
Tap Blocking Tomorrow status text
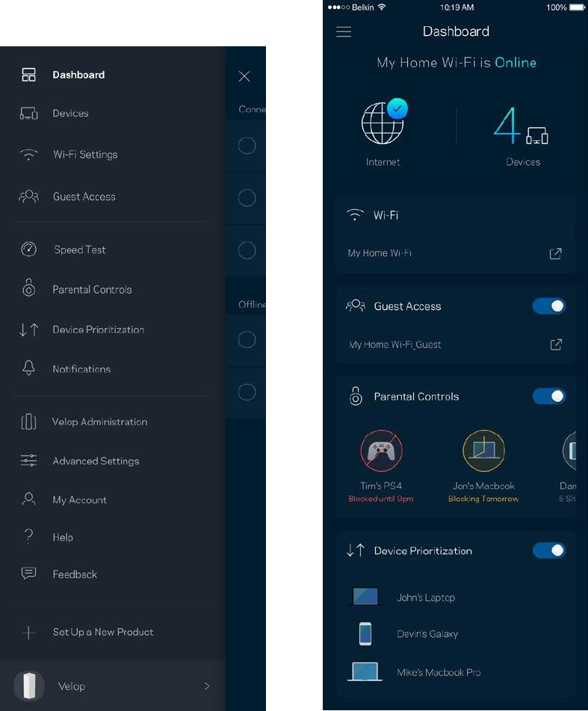click(483, 499)
